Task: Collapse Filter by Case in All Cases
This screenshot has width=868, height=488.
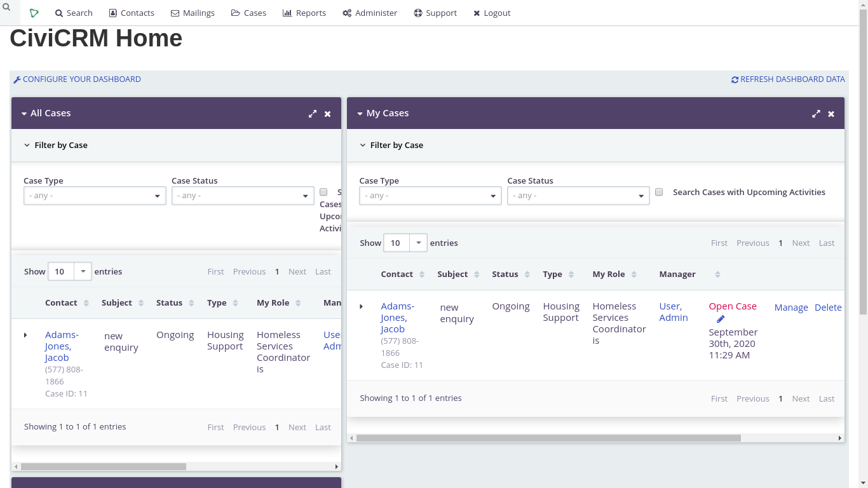Action: click(x=56, y=145)
